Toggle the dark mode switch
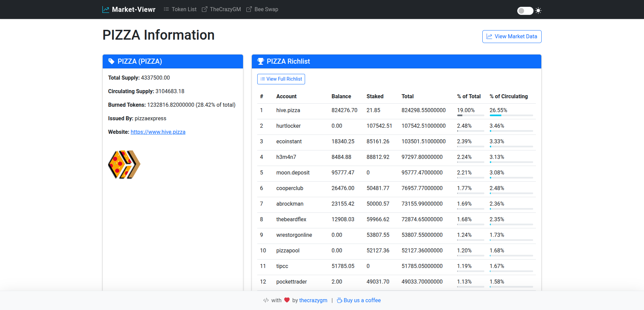 pyautogui.click(x=525, y=11)
